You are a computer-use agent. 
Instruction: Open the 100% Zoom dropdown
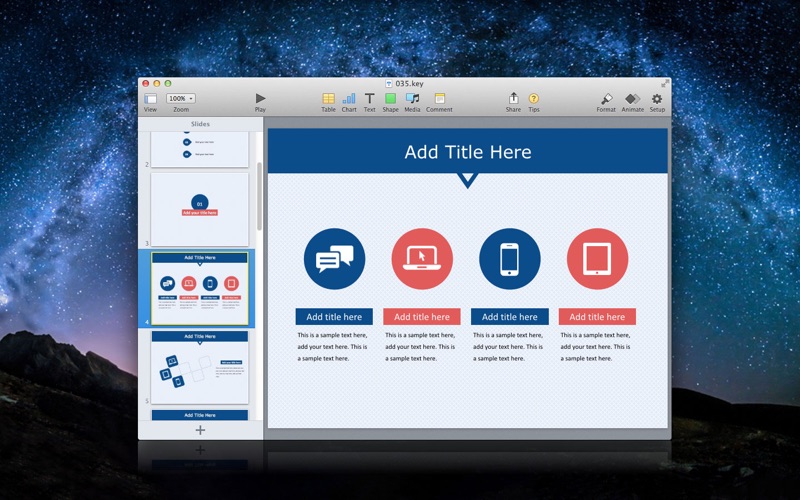point(181,98)
